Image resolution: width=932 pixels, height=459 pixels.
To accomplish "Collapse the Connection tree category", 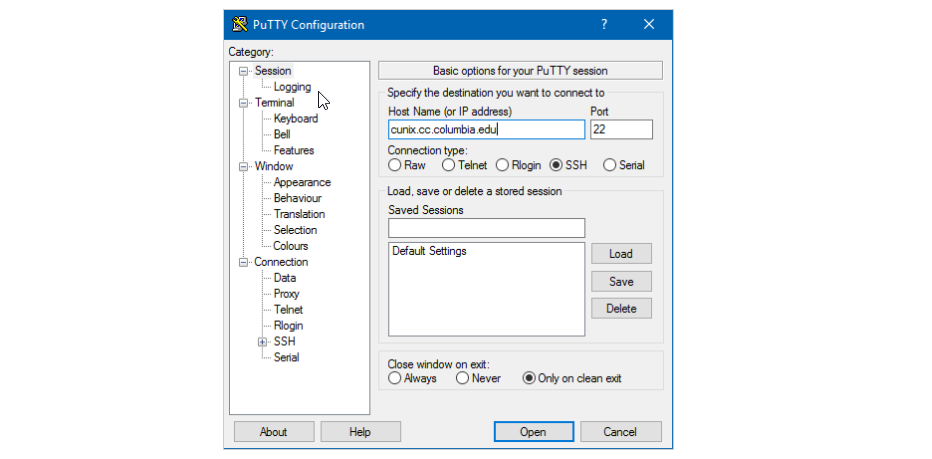I will pyautogui.click(x=242, y=262).
